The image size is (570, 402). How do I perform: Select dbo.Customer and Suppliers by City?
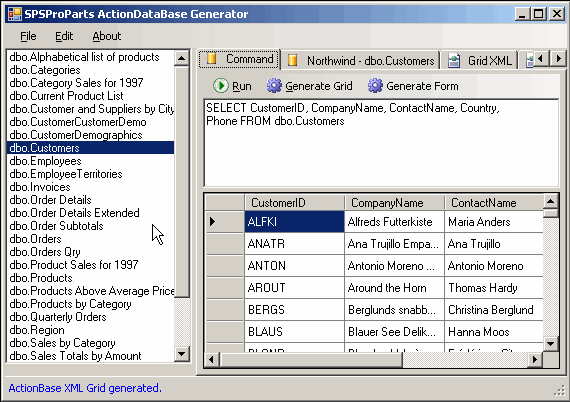coord(90,109)
